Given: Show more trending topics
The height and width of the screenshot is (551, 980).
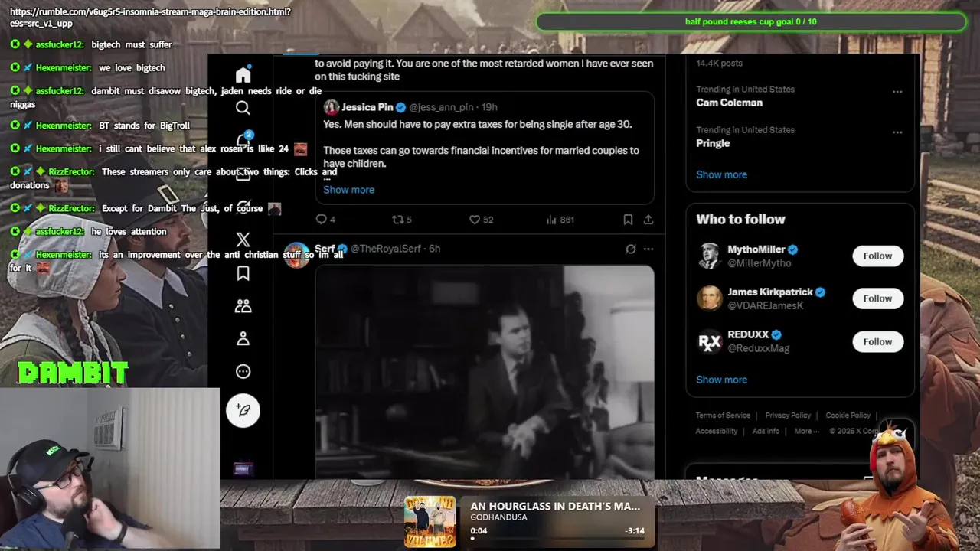Looking at the screenshot, I should (721, 174).
